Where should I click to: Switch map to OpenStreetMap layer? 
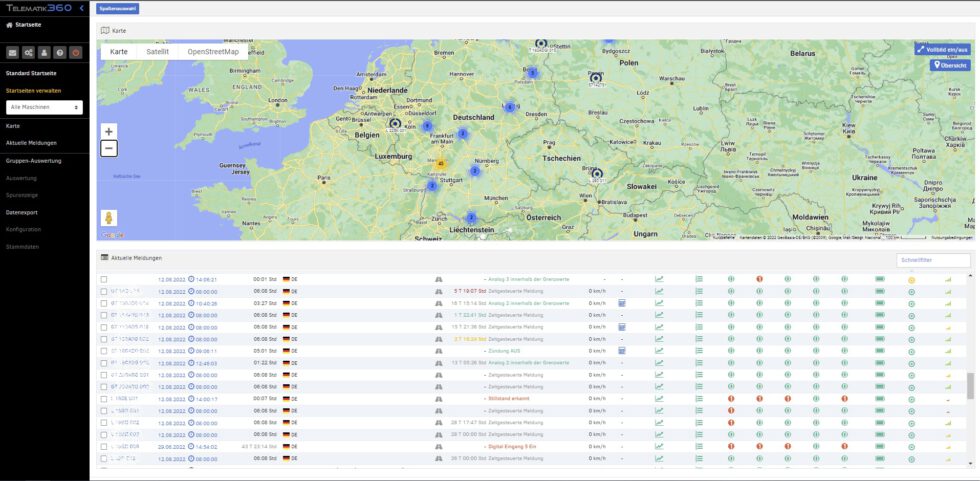213,51
